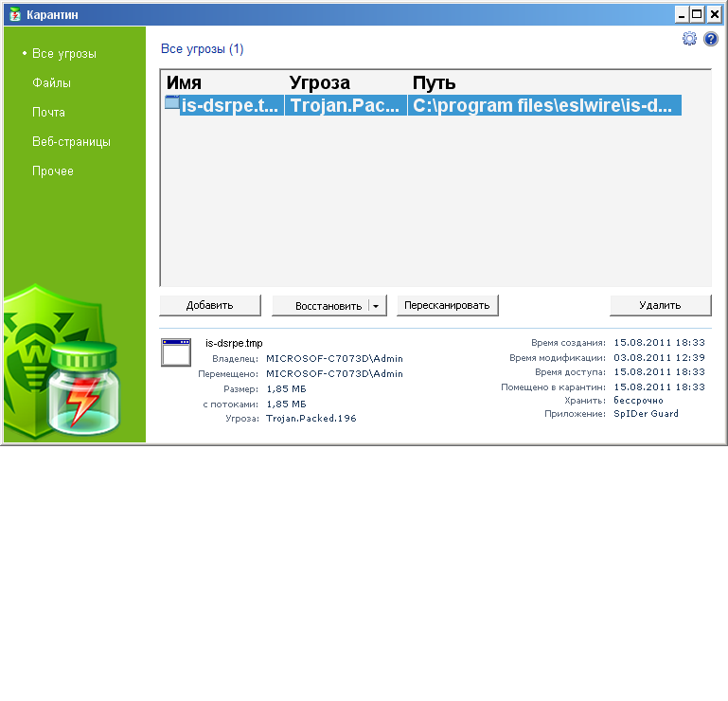Click application value 'SpIDer Guard'
The width and height of the screenshot is (728, 701).
(646, 413)
